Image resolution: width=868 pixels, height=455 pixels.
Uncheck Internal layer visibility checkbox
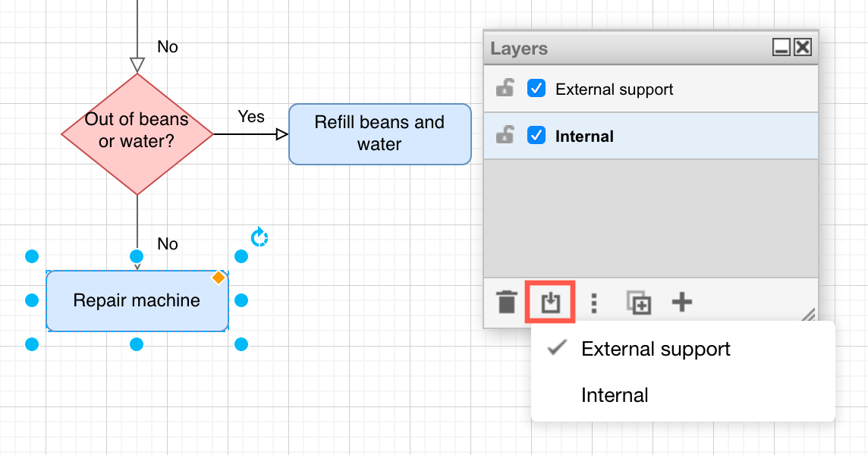(536, 135)
